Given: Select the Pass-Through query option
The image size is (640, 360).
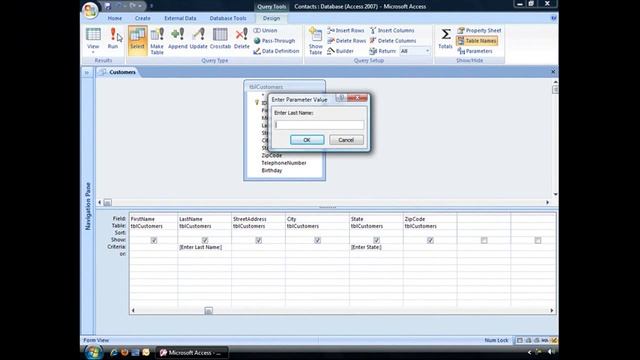Looking at the screenshot, I should tap(274, 41).
